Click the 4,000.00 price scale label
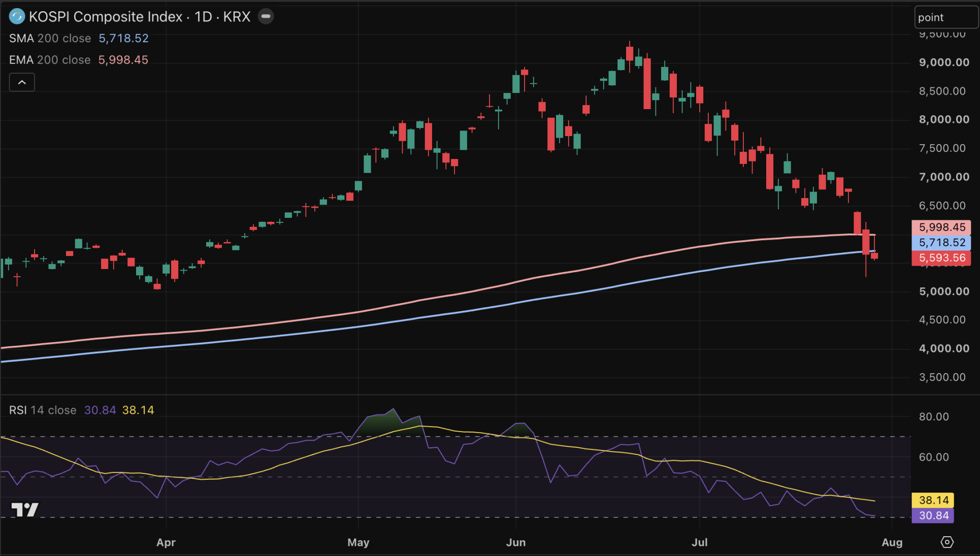This screenshot has height=556, width=980. [944, 349]
